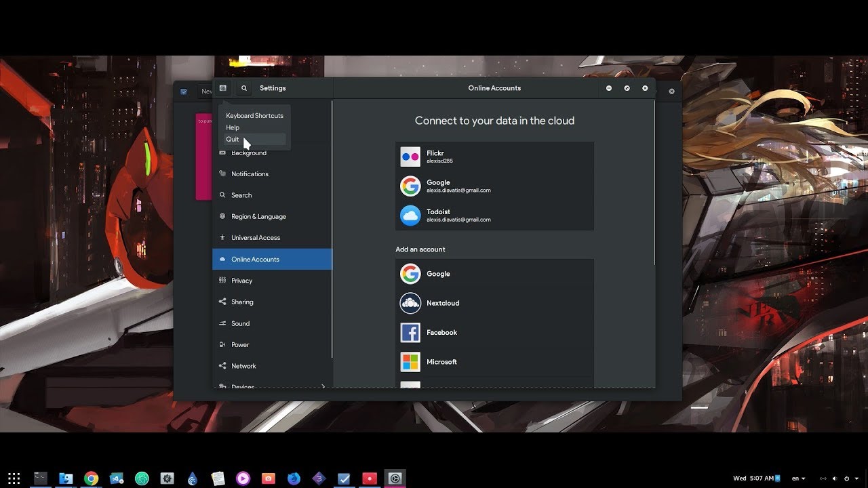Go to Notifications in the sidebar
Image resolution: width=868 pixels, height=488 pixels.
click(x=272, y=174)
